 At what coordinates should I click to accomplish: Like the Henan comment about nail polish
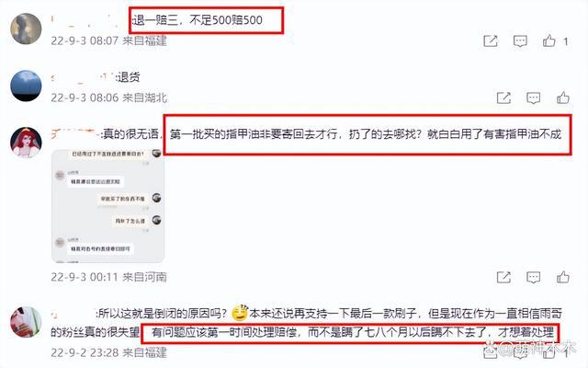point(563,277)
